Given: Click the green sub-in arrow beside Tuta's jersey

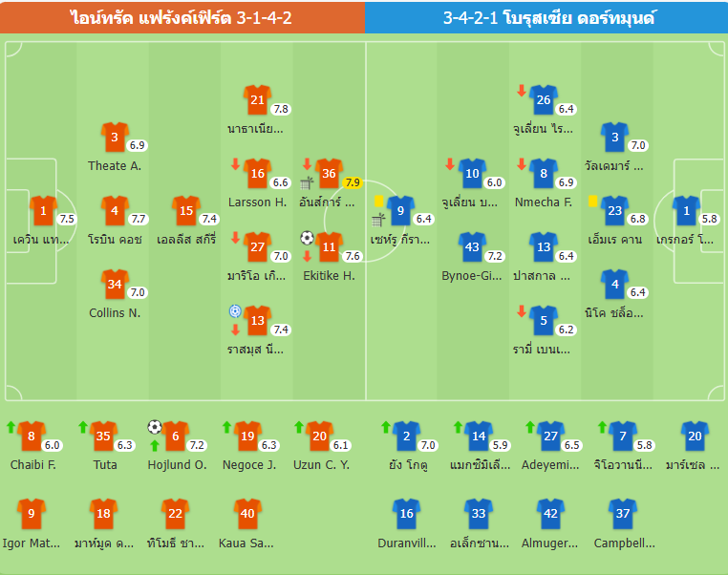Looking at the screenshot, I should point(83,426).
